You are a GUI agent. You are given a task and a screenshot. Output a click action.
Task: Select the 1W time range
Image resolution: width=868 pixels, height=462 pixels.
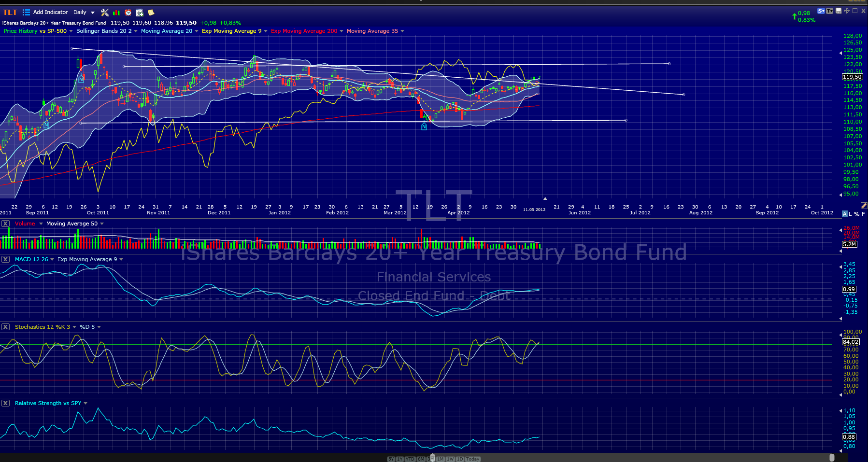450,459
